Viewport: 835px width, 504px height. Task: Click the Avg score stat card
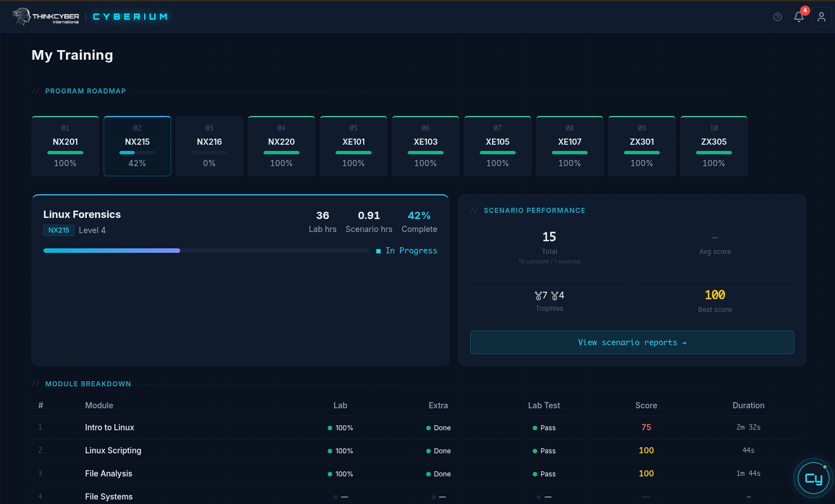[715, 247]
